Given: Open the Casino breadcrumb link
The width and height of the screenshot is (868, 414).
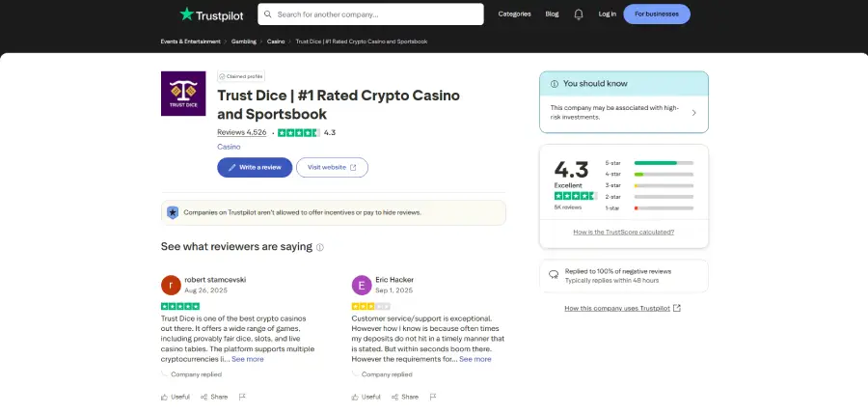Looking at the screenshot, I should click(276, 41).
